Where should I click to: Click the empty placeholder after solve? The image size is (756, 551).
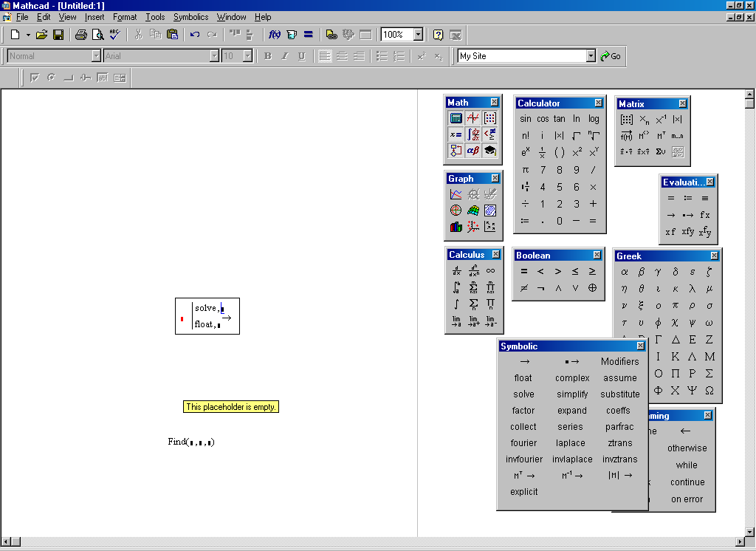click(222, 309)
